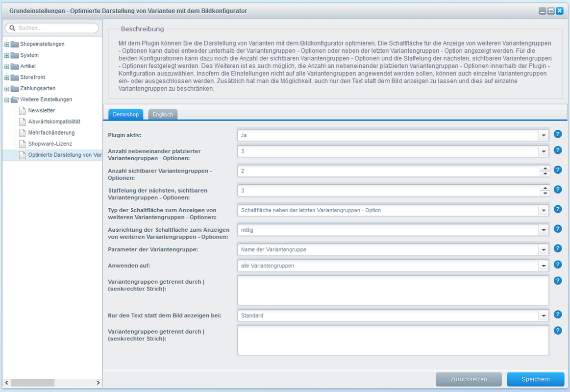Click help icon for Parameter der Variantengruppe
The width and height of the screenshot is (570, 392).
coord(558,248)
